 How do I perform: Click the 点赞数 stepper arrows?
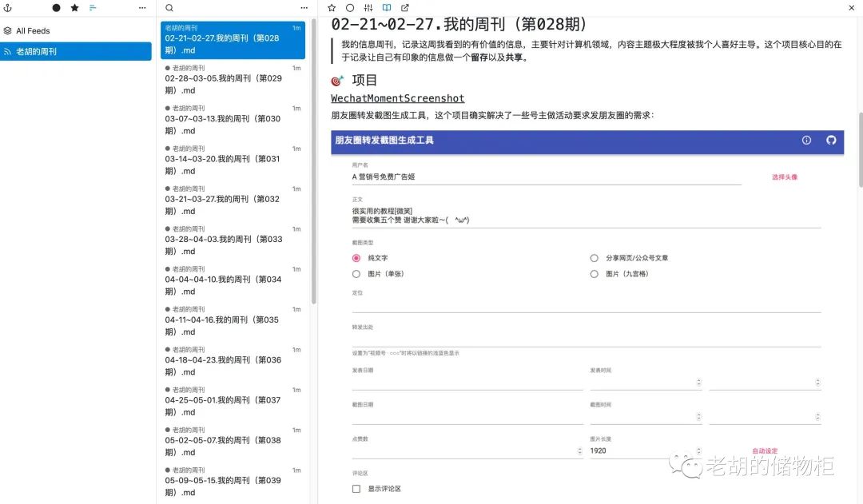point(579,451)
